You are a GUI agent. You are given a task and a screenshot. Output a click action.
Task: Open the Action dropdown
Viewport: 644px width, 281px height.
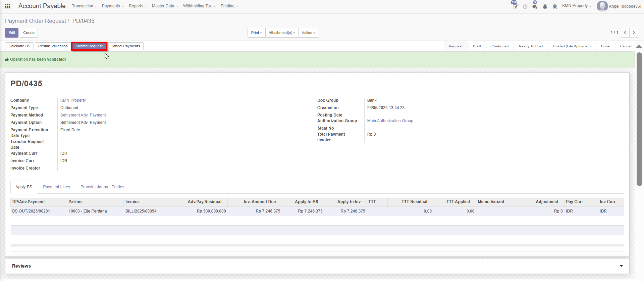click(309, 33)
